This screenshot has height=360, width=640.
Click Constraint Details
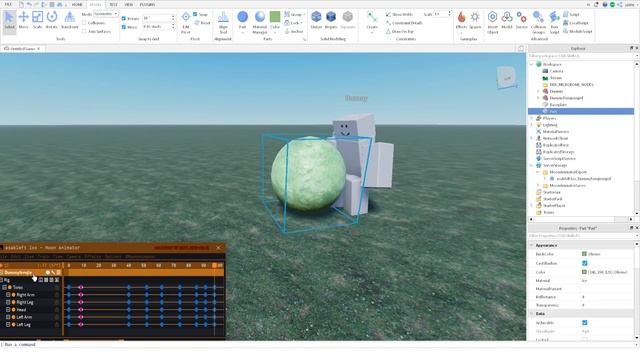click(x=404, y=23)
